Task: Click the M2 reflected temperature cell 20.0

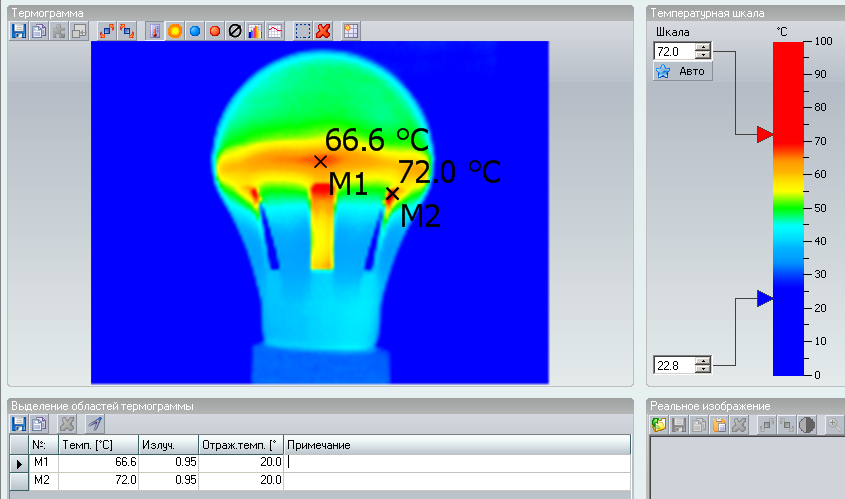Action: click(241, 481)
